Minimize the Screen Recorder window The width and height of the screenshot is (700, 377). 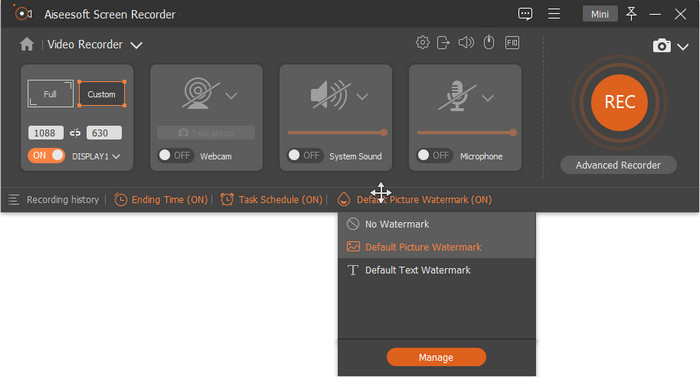point(655,14)
